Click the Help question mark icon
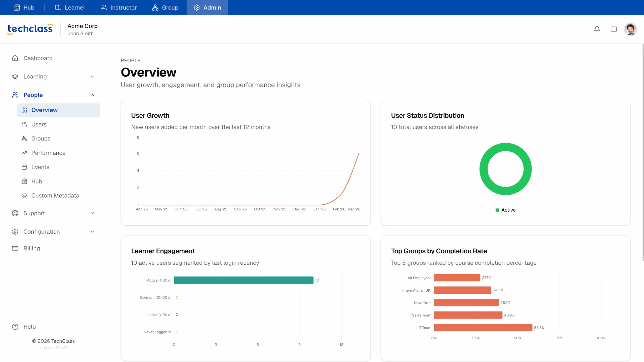This screenshot has height=362, width=644. pyautogui.click(x=15, y=327)
